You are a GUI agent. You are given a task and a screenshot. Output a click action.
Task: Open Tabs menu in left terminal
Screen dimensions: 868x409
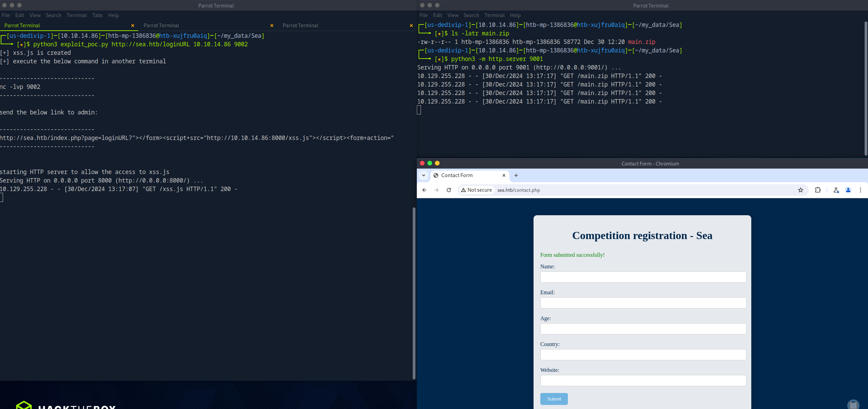[97, 15]
